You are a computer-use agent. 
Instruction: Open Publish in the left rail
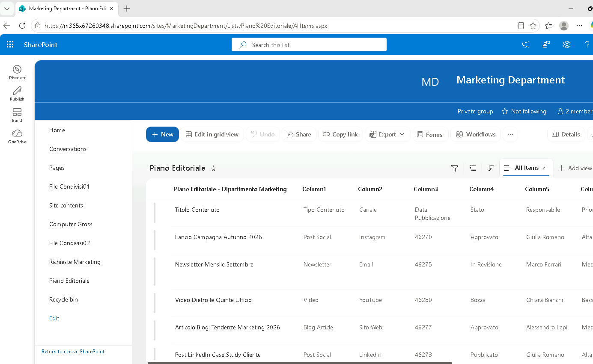[x=17, y=94]
